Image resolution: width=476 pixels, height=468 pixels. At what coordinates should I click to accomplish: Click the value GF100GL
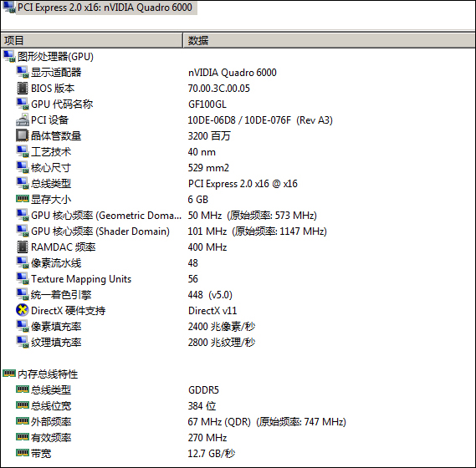207,104
